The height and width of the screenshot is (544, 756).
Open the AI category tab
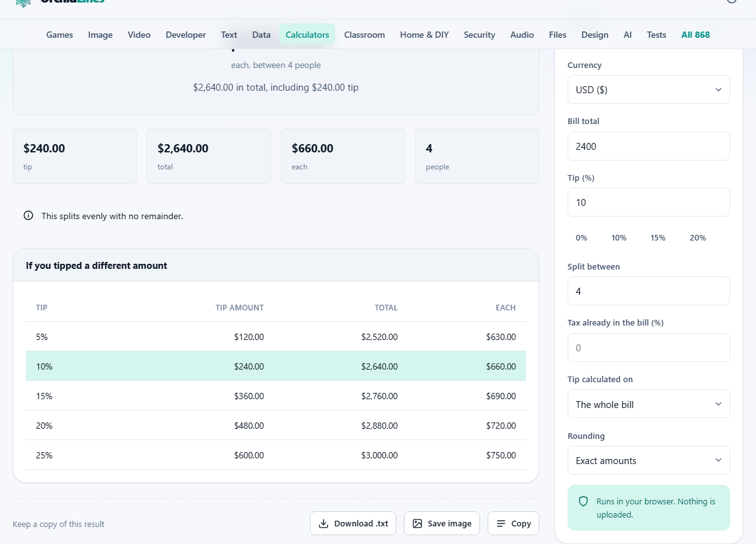[627, 35]
